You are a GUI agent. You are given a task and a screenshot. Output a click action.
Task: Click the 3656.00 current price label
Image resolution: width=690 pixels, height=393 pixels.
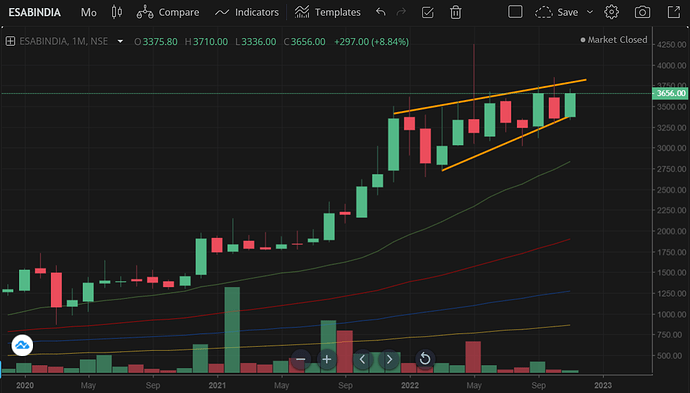point(670,93)
